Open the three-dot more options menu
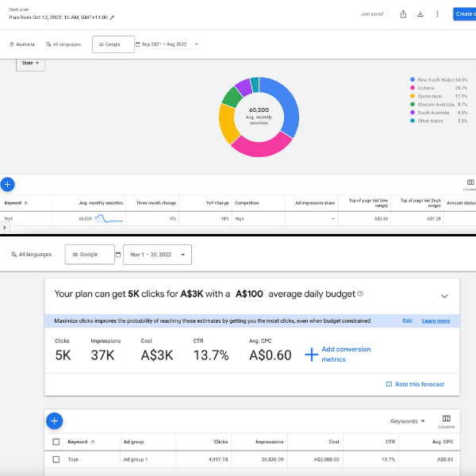 (x=437, y=13)
